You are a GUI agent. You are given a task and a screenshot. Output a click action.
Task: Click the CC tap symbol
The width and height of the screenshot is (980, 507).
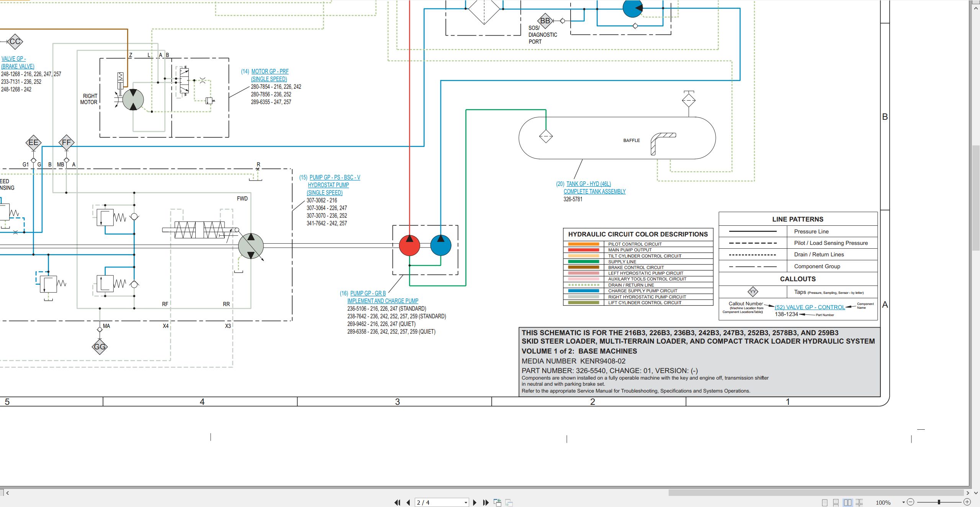15,41
